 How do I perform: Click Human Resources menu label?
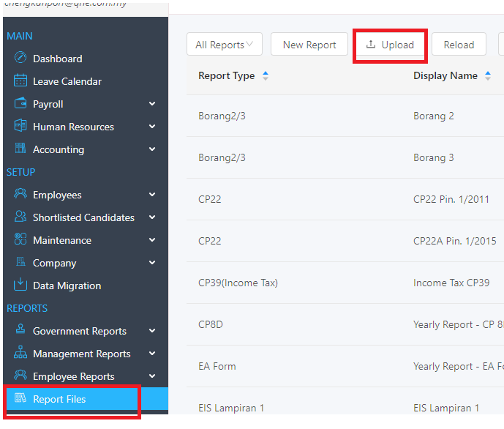[x=73, y=127]
